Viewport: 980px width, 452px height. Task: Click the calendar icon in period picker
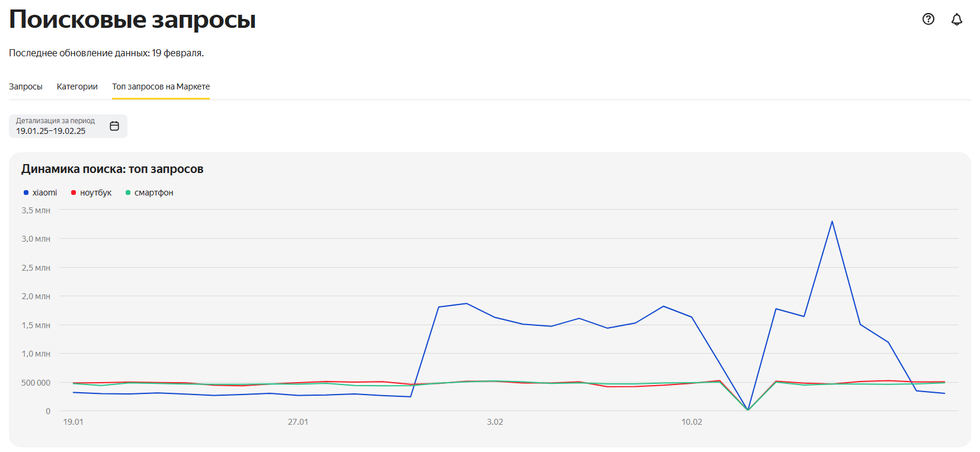click(x=114, y=126)
